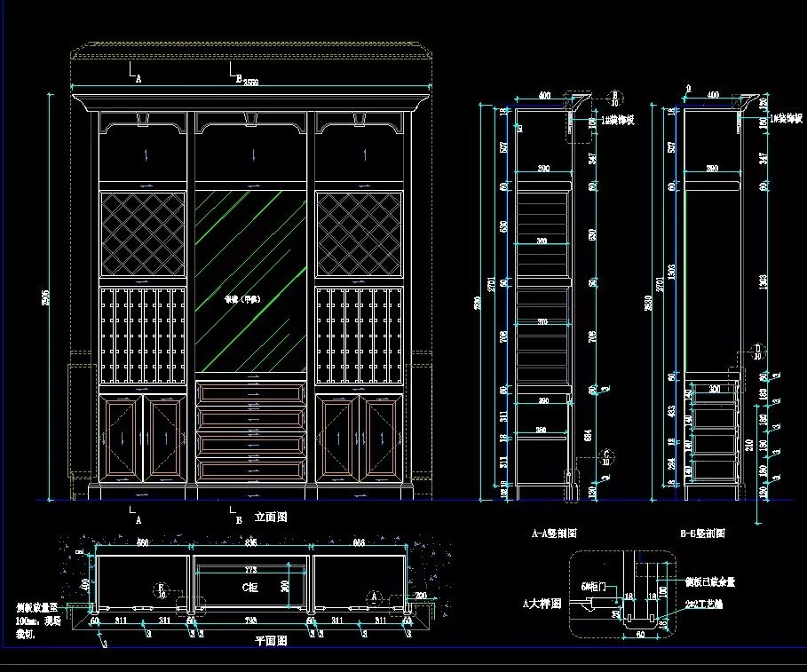The width and height of the screenshot is (807, 672).
Task: Select the 侧板已放余量 annotation
Action: (x=709, y=582)
